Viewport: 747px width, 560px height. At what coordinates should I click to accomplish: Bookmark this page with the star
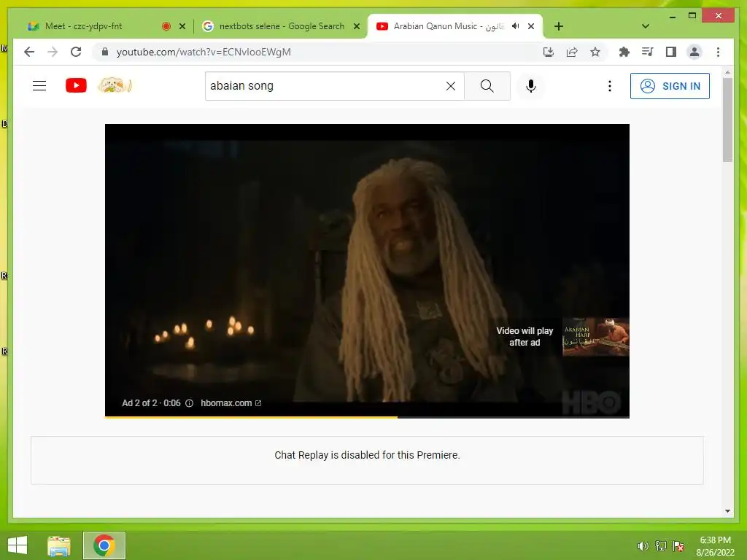(x=595, y=52)
